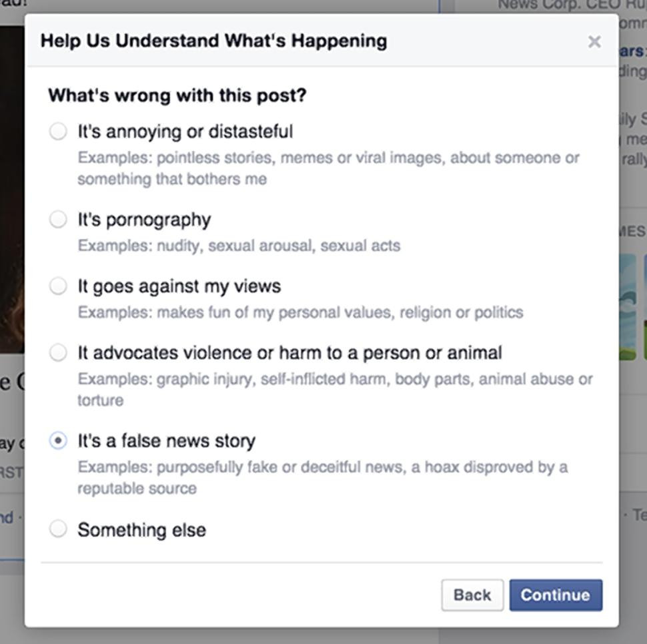The image size is (647, 644).
Task: Click the dialog title "Help Us Understand What's Happening"
Action: [213, 39]
